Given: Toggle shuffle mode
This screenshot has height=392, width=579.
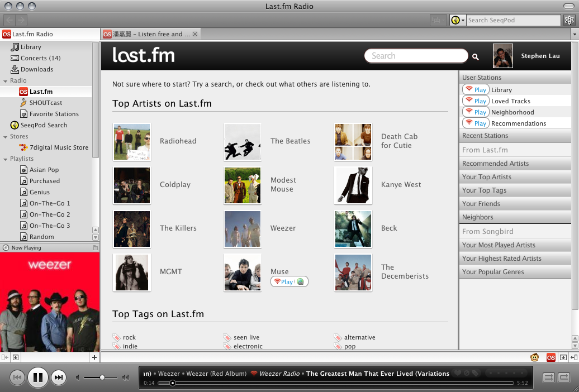Looking at the screenshot, I should (548, 377).
